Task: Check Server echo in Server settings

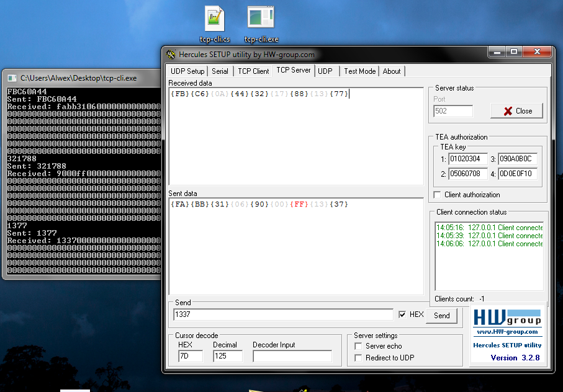Action: (x=358, y=346)
